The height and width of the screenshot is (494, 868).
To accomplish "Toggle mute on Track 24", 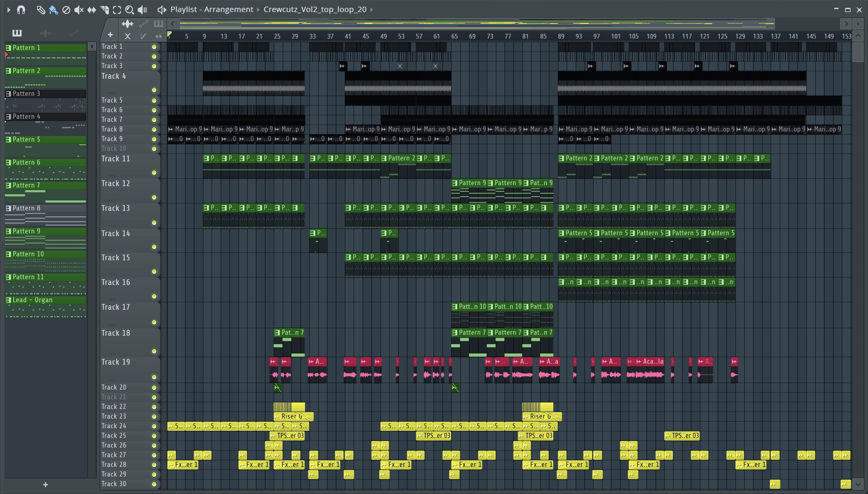I will click(x=154, y=426).
